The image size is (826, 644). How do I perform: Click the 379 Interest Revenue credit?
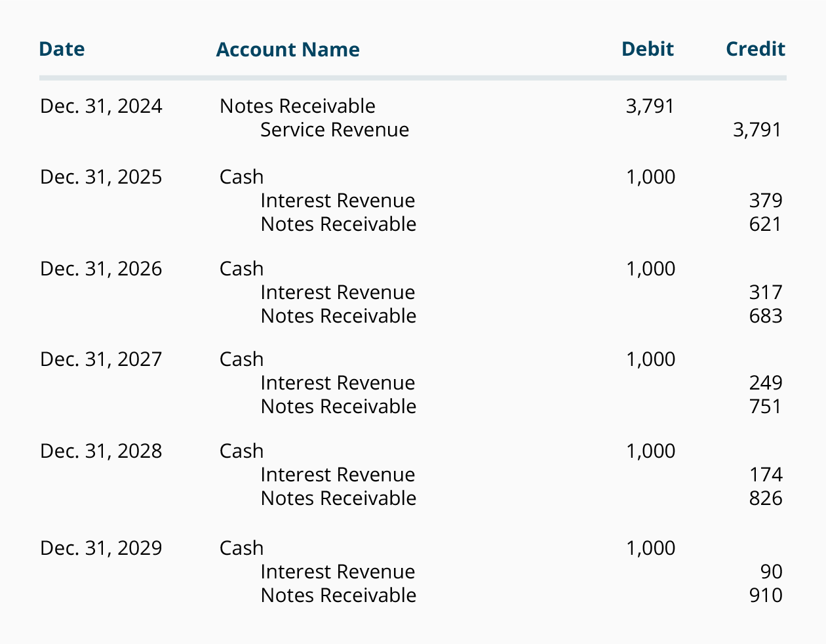pos(766,201)
